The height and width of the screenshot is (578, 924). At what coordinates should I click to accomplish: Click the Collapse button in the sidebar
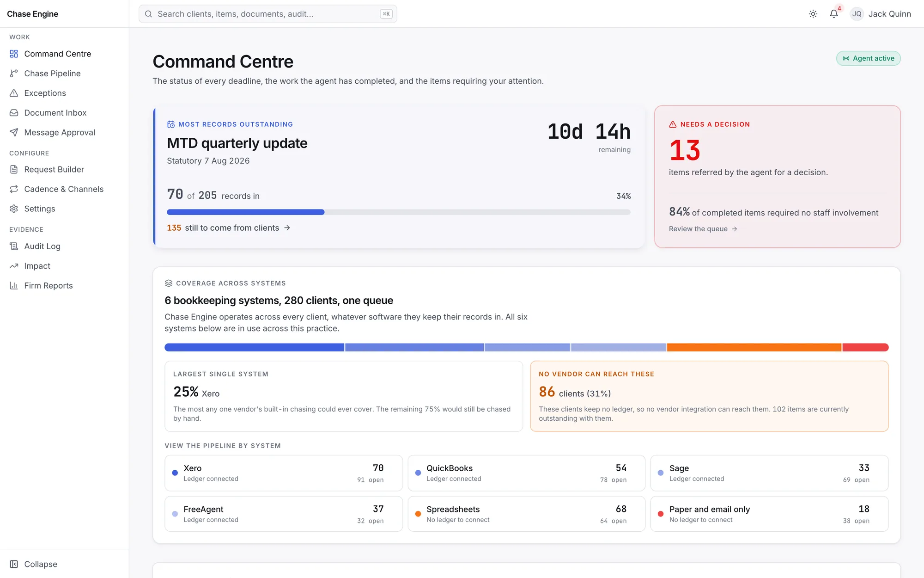pyautogui.click(x=64, y=564)
